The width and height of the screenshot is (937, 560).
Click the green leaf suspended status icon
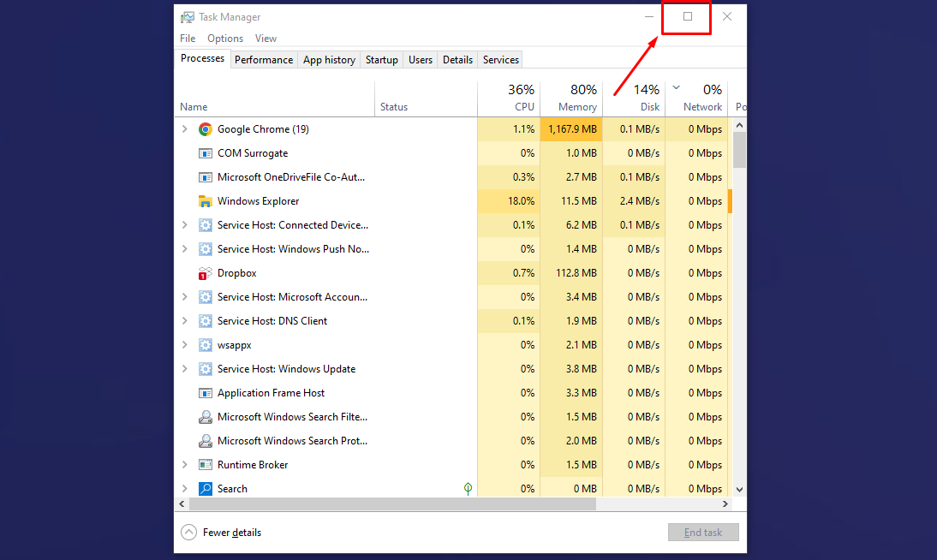click(468, 489)
